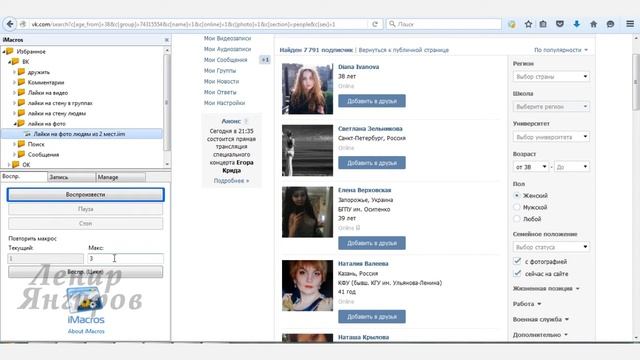Viewport: 640px width, 360px height.
Task: Open the bookmarks list icon in toolbar
Action: tap(543, 24)
